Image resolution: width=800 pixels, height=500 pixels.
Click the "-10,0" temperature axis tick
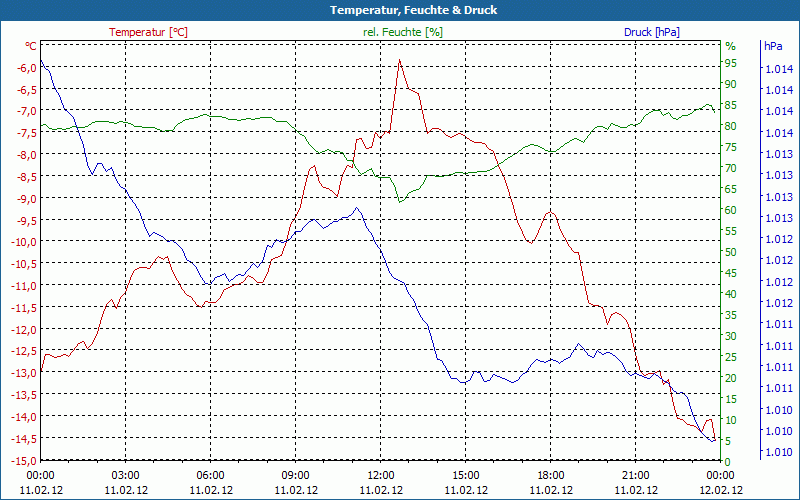pos(23,242)
